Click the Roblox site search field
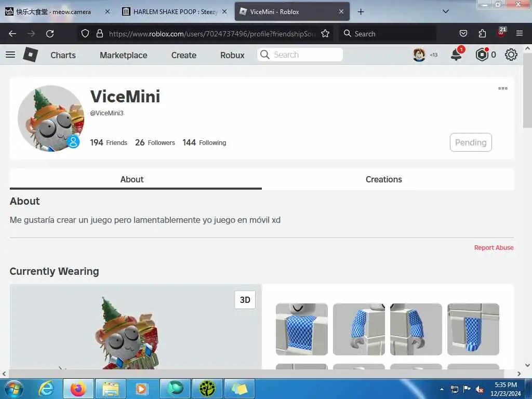 point(300,55)
